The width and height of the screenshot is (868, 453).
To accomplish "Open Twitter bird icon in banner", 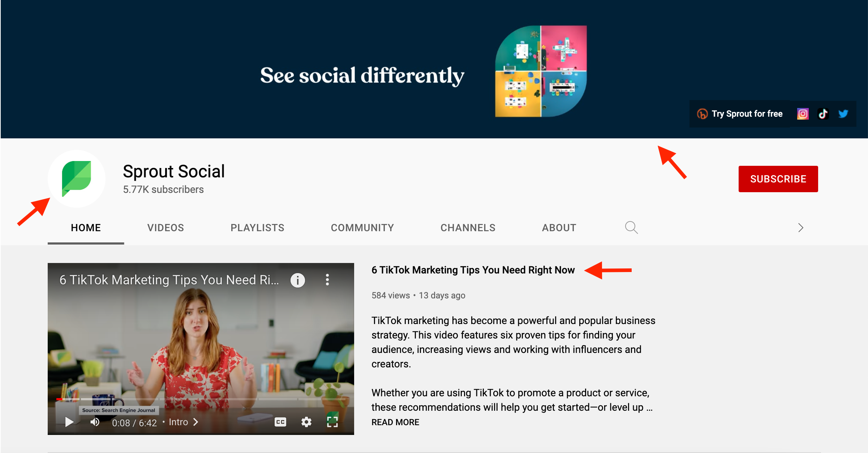I will 843,114.
